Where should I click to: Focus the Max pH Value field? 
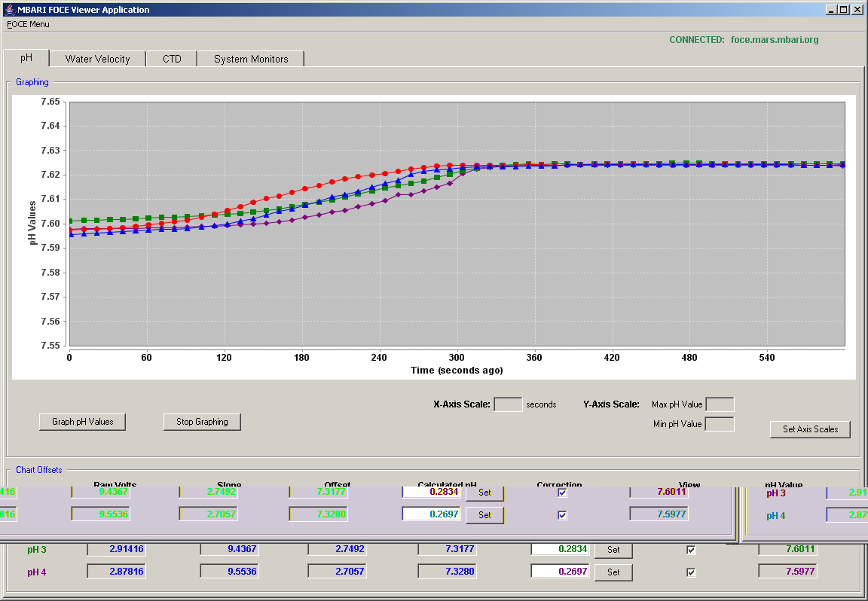pos(720,404)
